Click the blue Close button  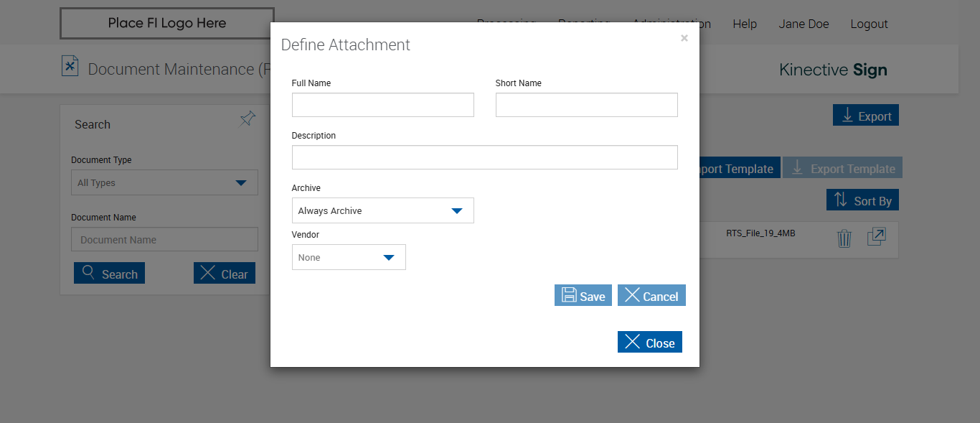click(x=649, y=343)
